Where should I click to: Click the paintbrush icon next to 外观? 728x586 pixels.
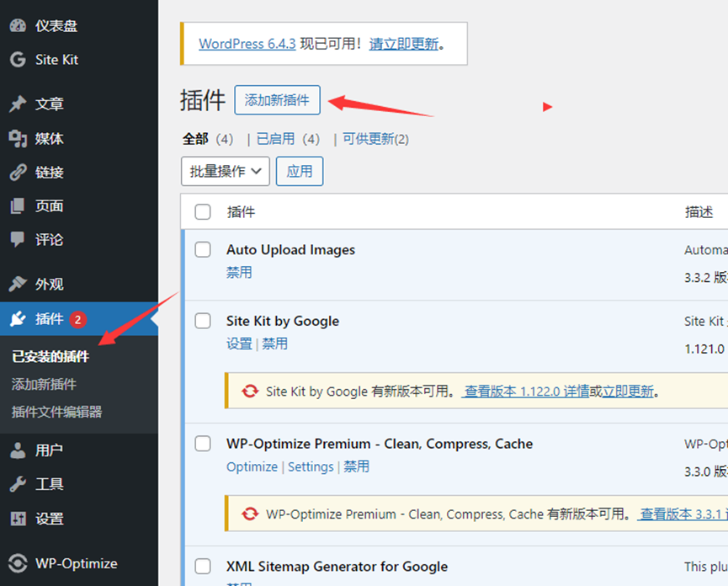(18, 284)
